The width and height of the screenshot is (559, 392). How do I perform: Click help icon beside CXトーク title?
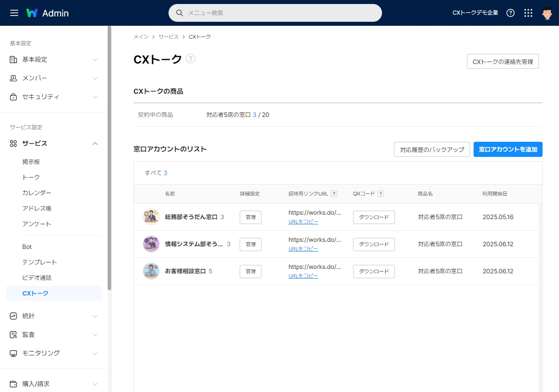pos(191,59)
